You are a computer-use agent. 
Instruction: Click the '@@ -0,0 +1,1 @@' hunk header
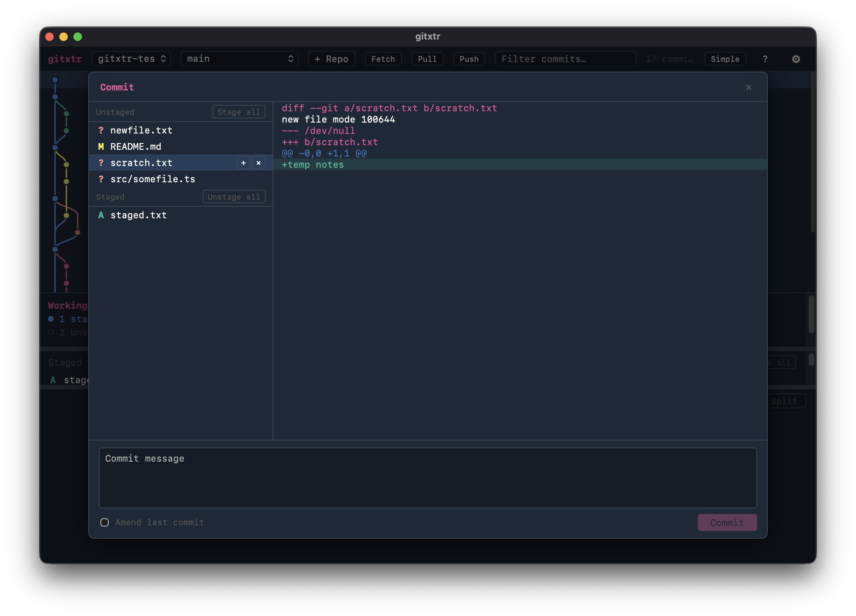[x=324, y=153]
